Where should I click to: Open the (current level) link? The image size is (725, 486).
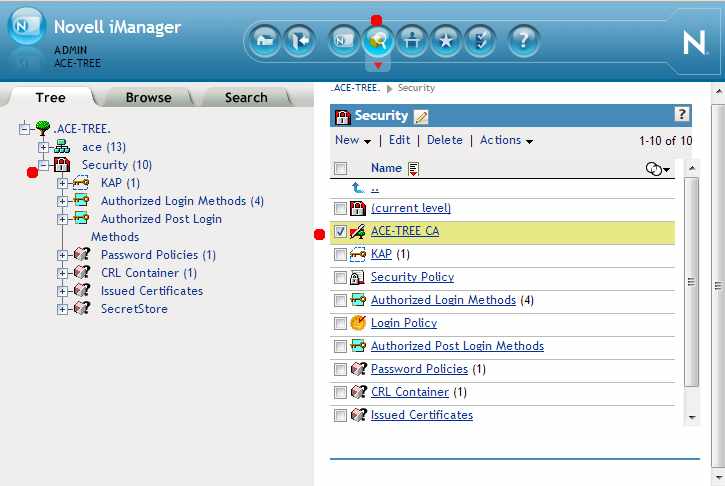(411, 208)
